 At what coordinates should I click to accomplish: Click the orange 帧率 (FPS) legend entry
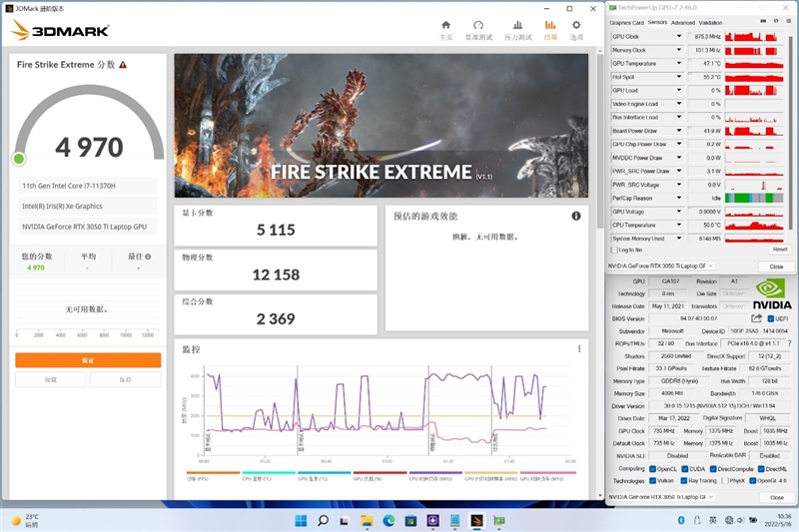(x=213, y=476)
